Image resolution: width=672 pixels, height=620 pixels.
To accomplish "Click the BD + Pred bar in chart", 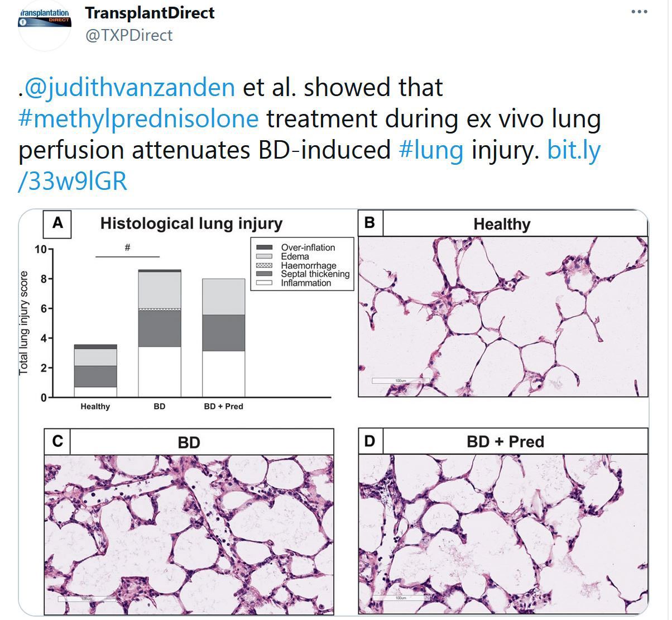I will point(223,338).
